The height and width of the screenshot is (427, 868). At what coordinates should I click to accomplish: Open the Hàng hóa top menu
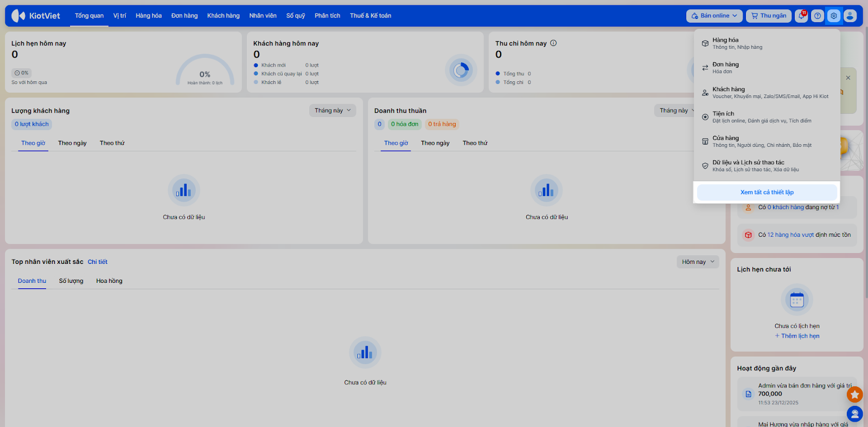coord(149,16)
